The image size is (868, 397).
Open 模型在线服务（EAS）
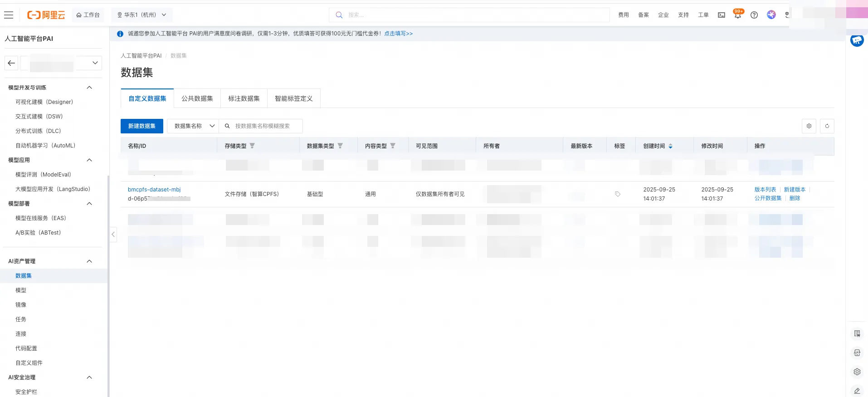tap(41, 218)
